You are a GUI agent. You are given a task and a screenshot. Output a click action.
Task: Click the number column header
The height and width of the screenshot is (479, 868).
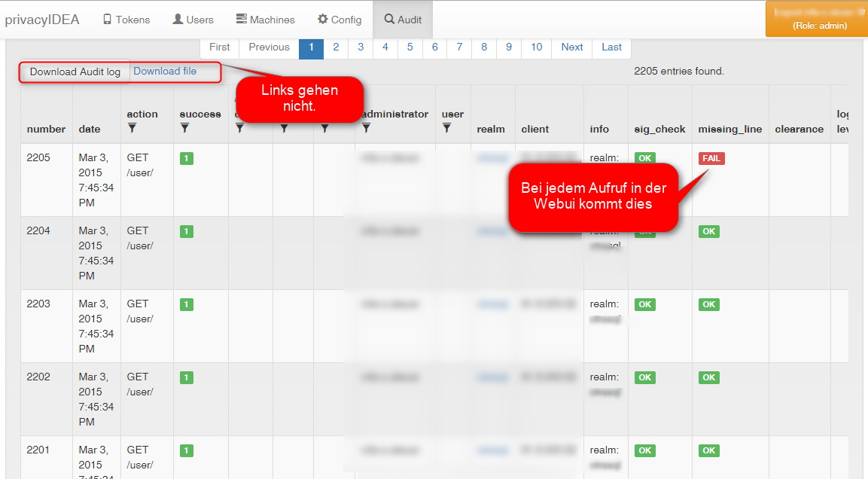46,129
